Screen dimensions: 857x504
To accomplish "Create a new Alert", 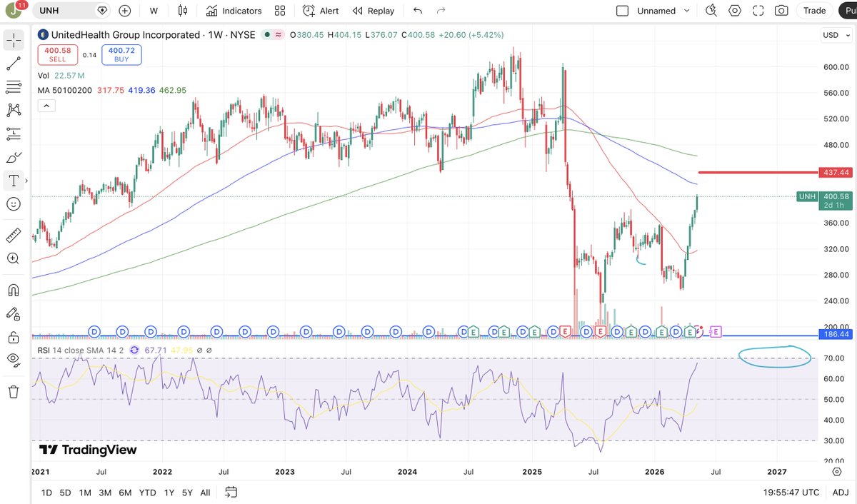I will (321, 11).
